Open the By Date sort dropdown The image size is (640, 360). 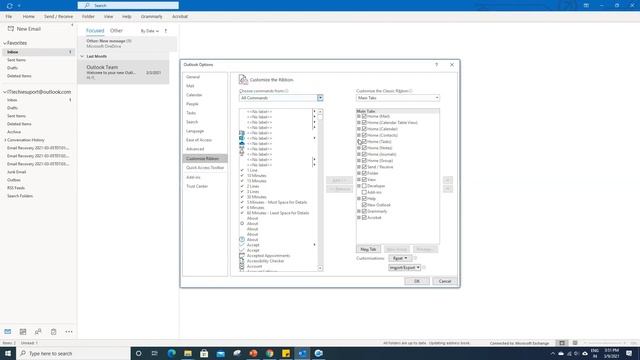(149, 31)
